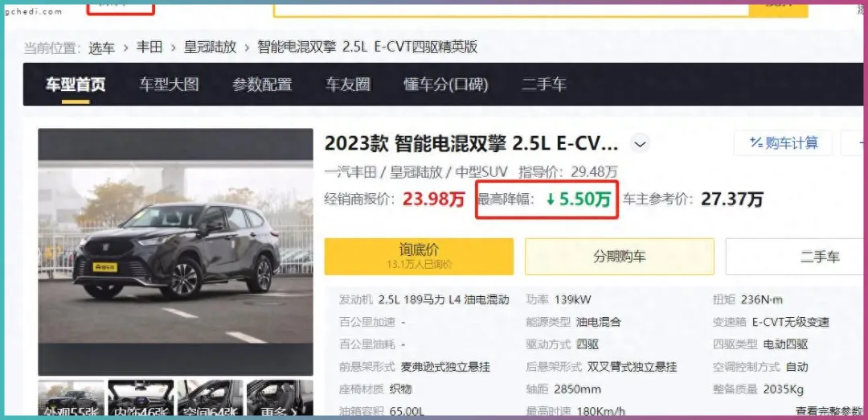This screenshot has width=868, height=420.
Task: Click the power value 139kW
Action: [x=572, y=300]
